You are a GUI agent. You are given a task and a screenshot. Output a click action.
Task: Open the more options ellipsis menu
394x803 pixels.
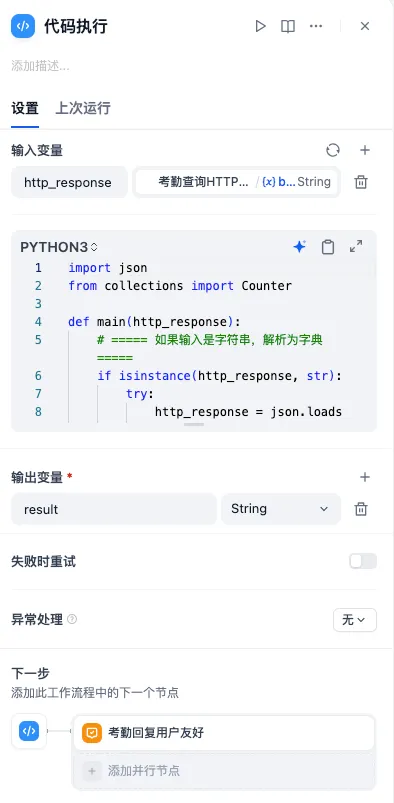(x=316, y=26)
